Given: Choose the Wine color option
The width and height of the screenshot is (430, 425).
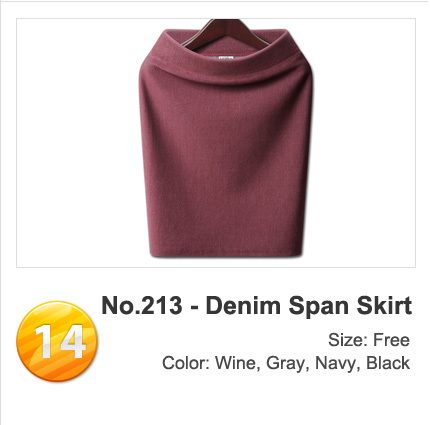Looking at the screenshot, I should [235, 363].
